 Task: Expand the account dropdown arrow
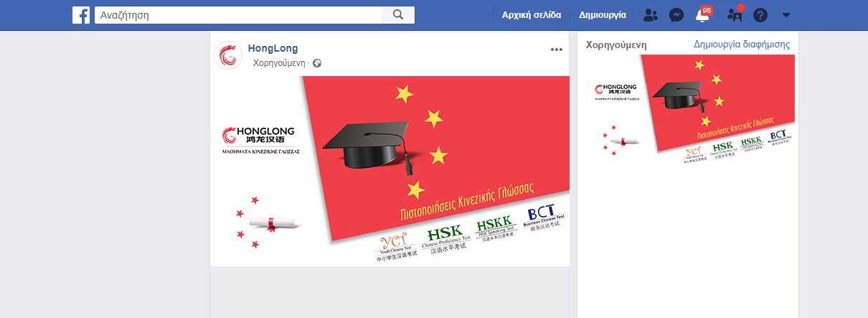786,14
